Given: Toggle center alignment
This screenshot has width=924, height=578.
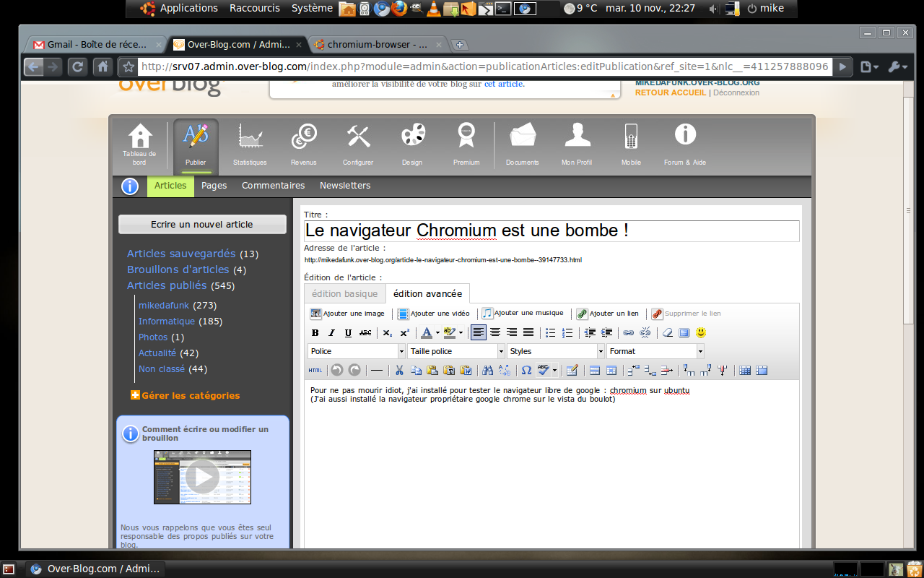Looking at the screenshot, I should 495,333.
